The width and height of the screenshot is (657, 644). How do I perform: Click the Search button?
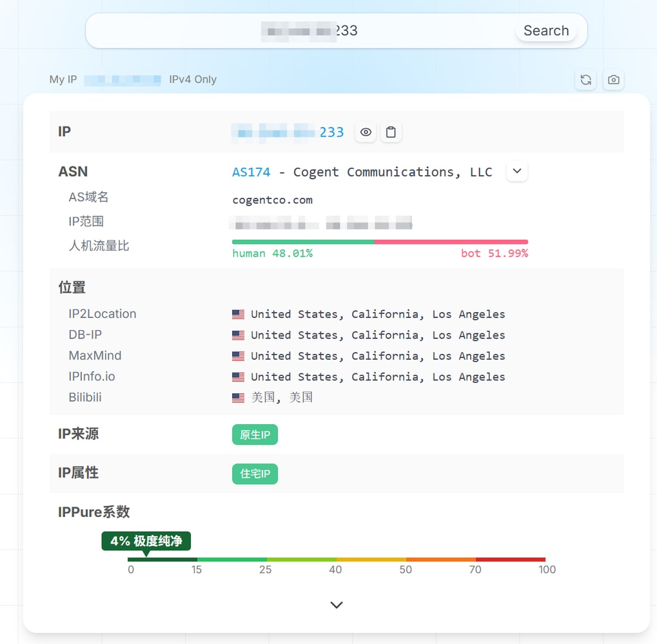[x=545, y=30]
